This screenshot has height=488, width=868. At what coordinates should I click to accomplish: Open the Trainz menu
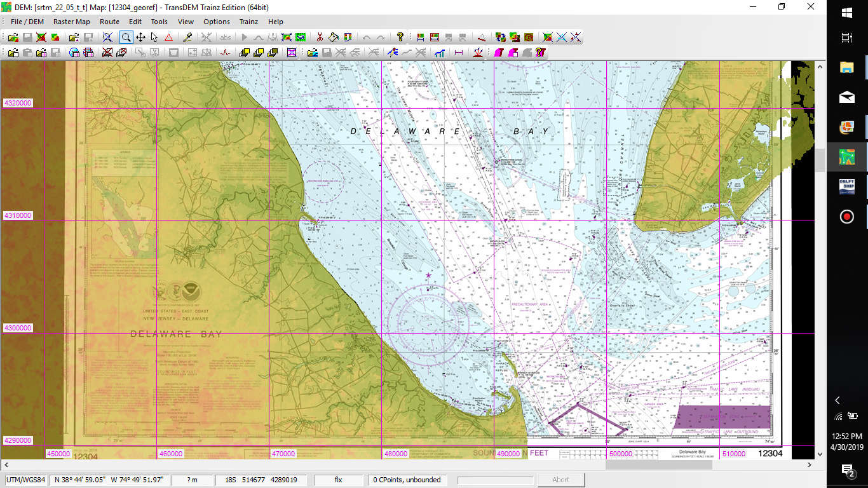pyautogui.click(x=248, y=22)
